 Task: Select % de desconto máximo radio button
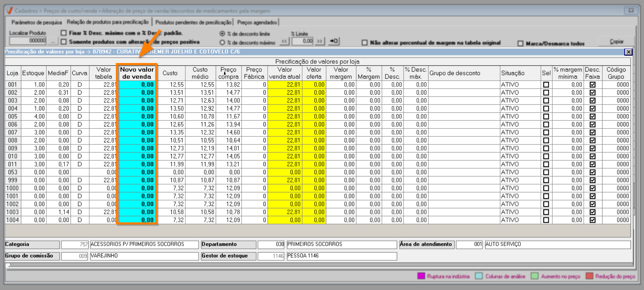coord(222,42)
